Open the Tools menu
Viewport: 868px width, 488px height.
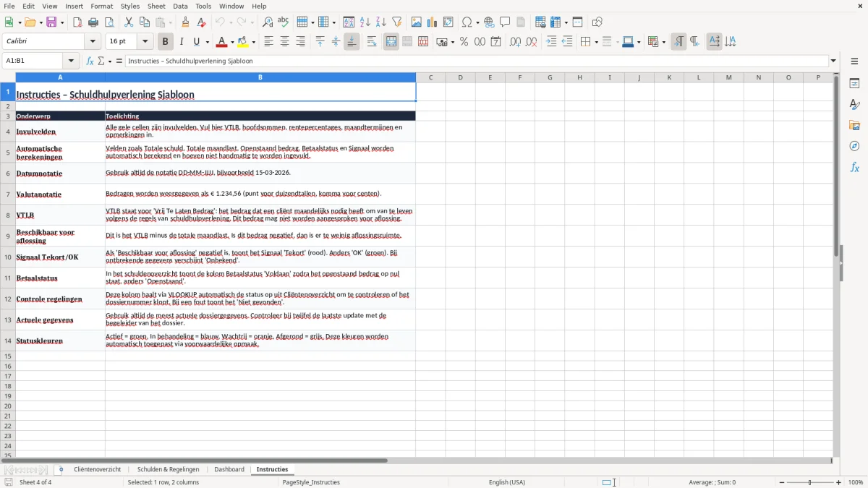tap(203, 6)
